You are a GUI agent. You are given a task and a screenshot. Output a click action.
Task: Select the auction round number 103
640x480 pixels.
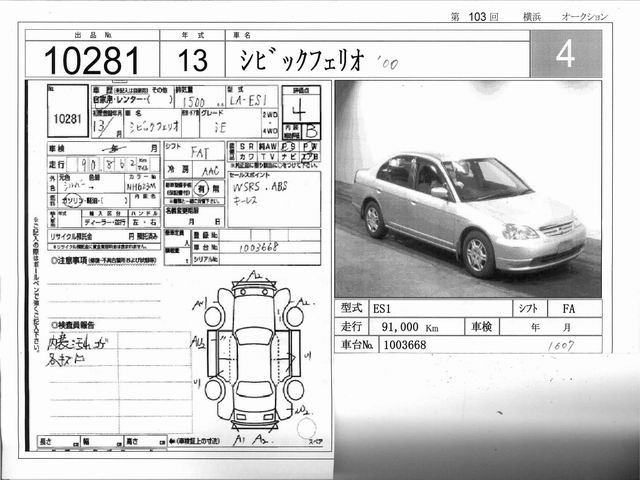pyautogui.click(x=477, y=17)
